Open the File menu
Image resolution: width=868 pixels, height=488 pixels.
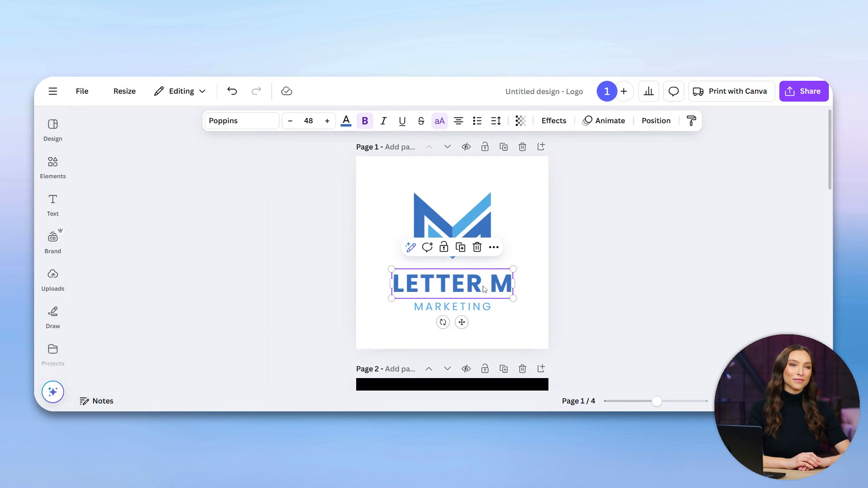coord(82,91)
